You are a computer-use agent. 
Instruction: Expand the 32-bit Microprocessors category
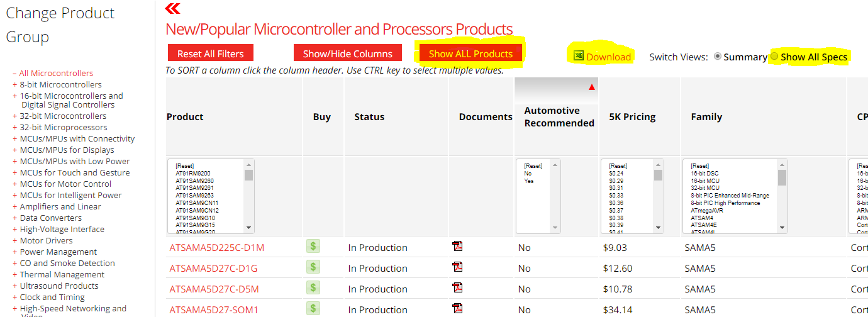(x=14, y=128)
